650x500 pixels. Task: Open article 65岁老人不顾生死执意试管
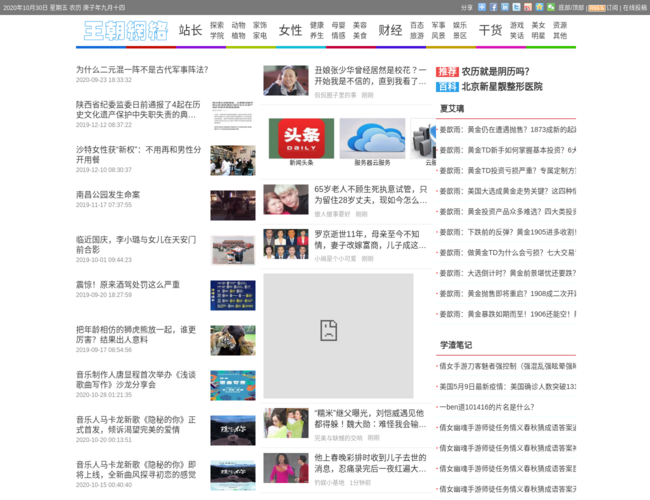pos(370,194)
